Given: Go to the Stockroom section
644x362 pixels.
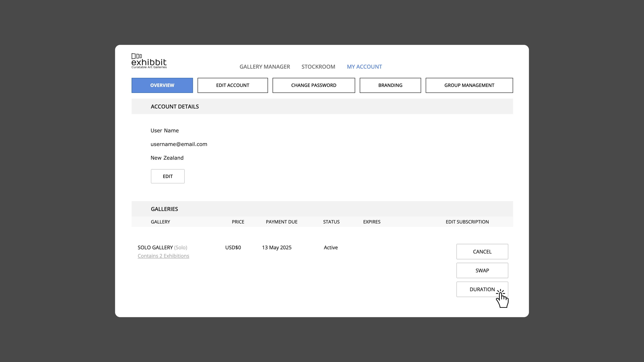Looking at the screenshot, I should 318,67.
